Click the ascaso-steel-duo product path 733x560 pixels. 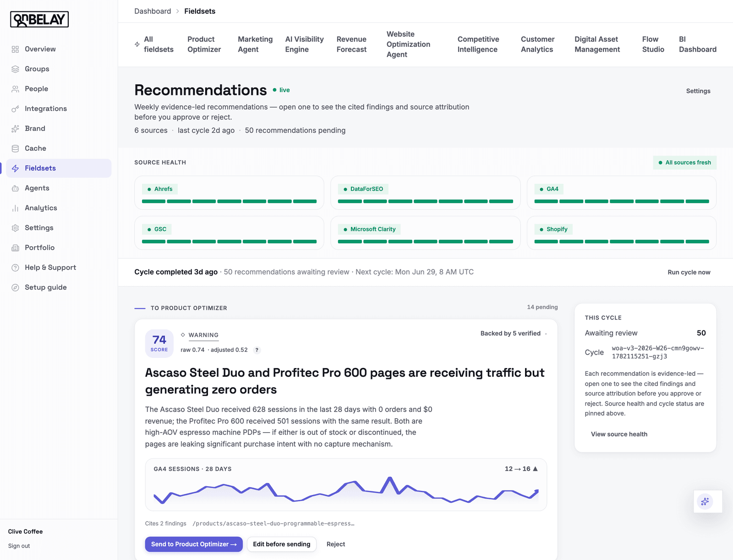(x=274, y=523)
